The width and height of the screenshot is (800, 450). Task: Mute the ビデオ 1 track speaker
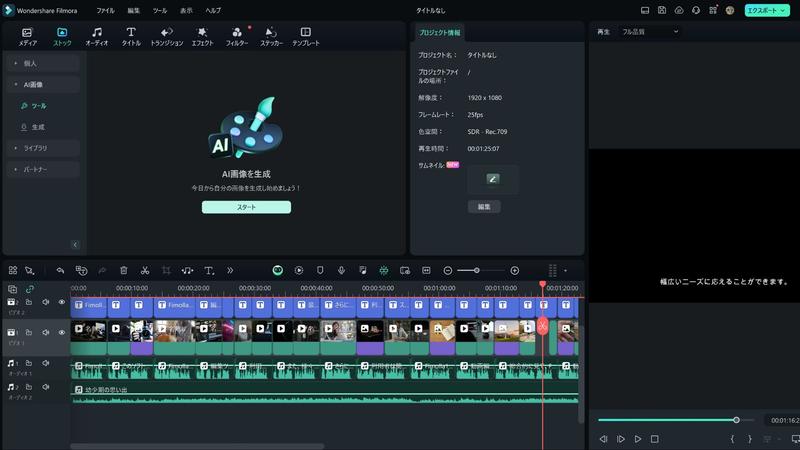(45, 332)
